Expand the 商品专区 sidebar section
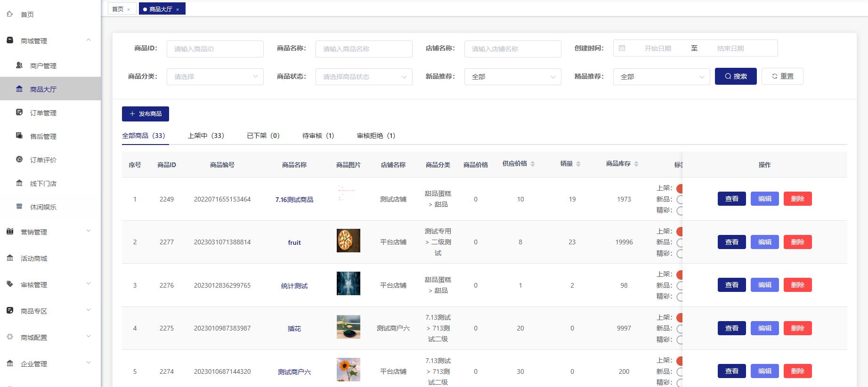The image size is (868, 387). [x=89, y=310]
